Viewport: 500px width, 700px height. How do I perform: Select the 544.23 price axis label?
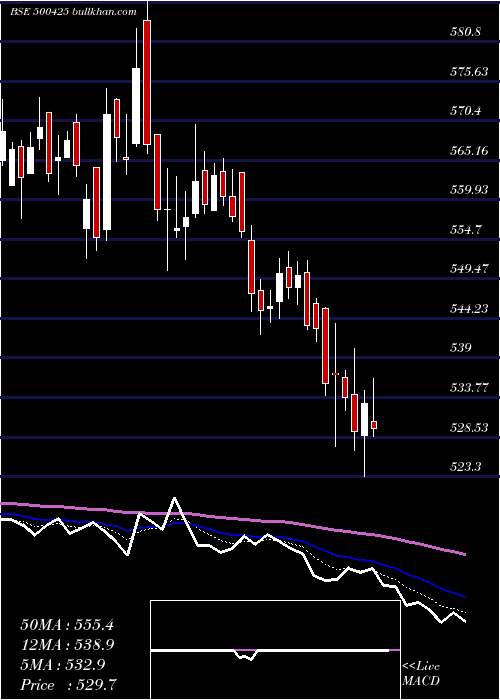(x=468, y=308)
